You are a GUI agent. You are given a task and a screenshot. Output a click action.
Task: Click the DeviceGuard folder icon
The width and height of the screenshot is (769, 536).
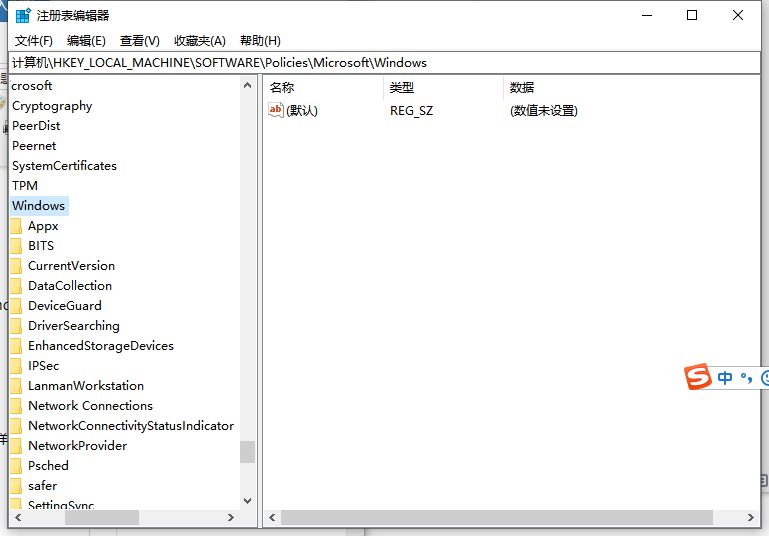[x=15, y=306]
